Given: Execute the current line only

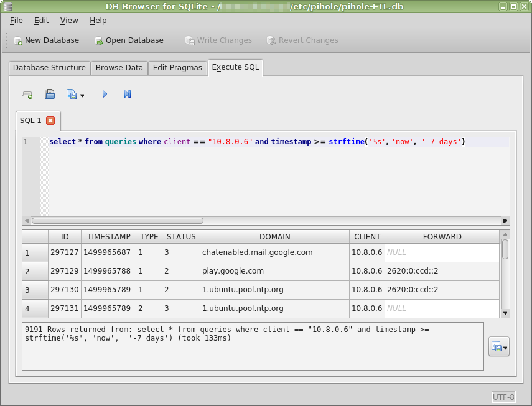Looking at the screenshot, I should pyautogui.click(x=127, y=94).
